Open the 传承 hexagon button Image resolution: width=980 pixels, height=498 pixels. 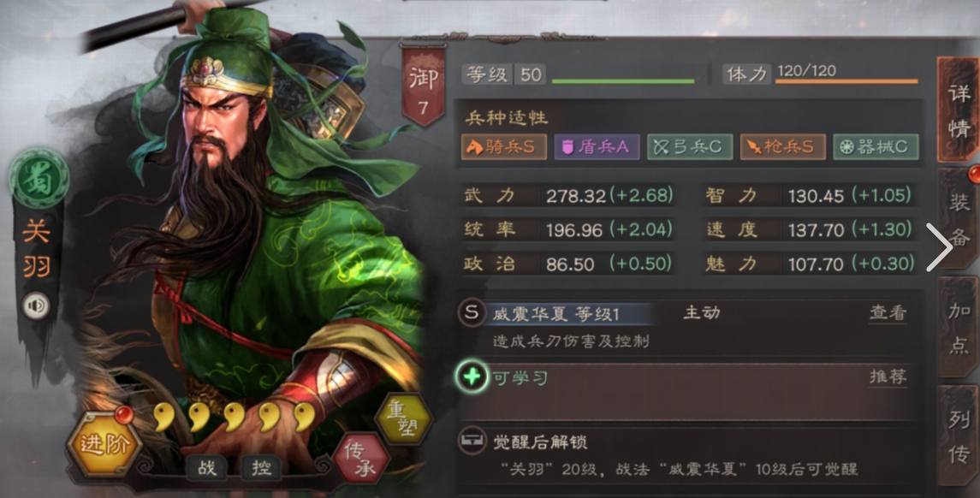pos(361,458)
